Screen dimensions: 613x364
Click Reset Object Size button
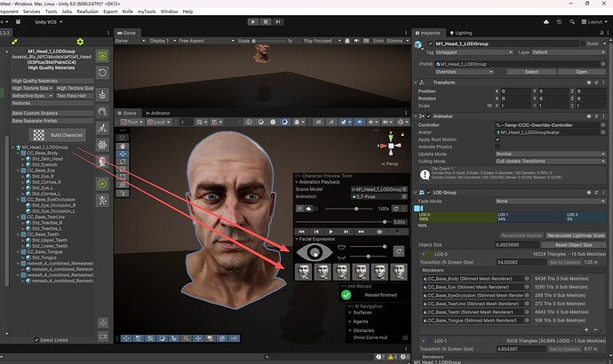point(574,245)
